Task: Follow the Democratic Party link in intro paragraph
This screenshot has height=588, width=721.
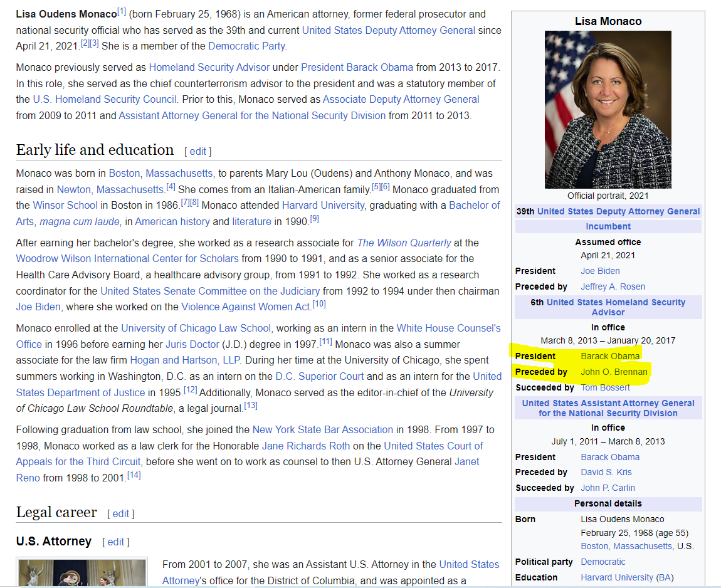Action: (247, 46)
